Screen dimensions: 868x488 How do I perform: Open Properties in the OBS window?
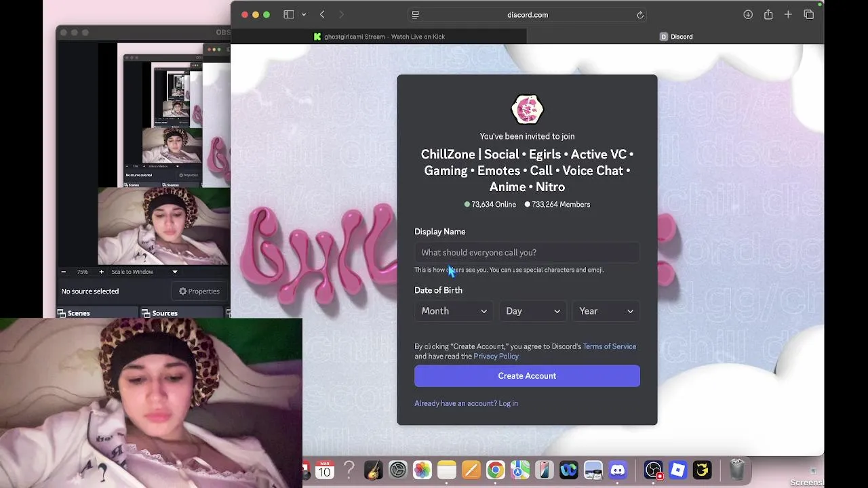pos(199,291)
